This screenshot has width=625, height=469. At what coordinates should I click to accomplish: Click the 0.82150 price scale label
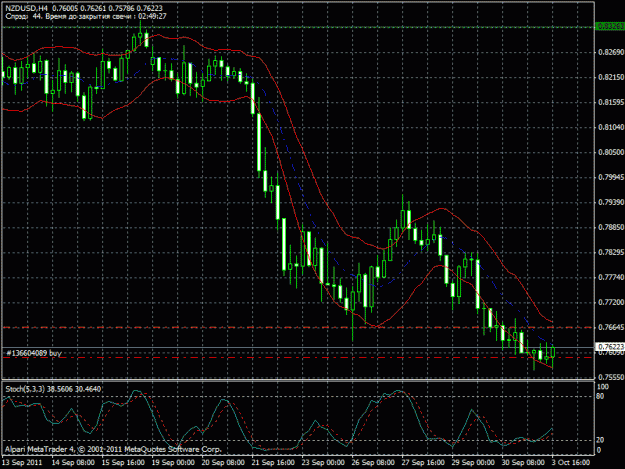click(611, 77)
